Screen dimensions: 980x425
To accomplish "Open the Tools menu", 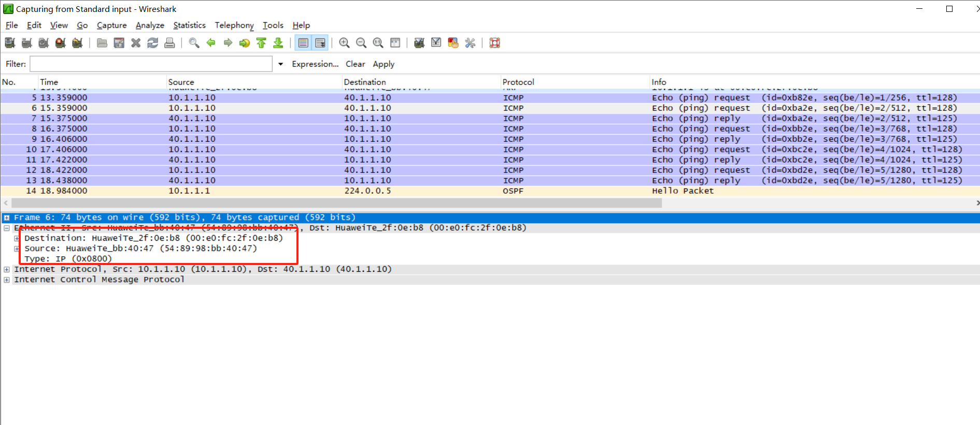I will pyautogui.click(x=273, y=25).
